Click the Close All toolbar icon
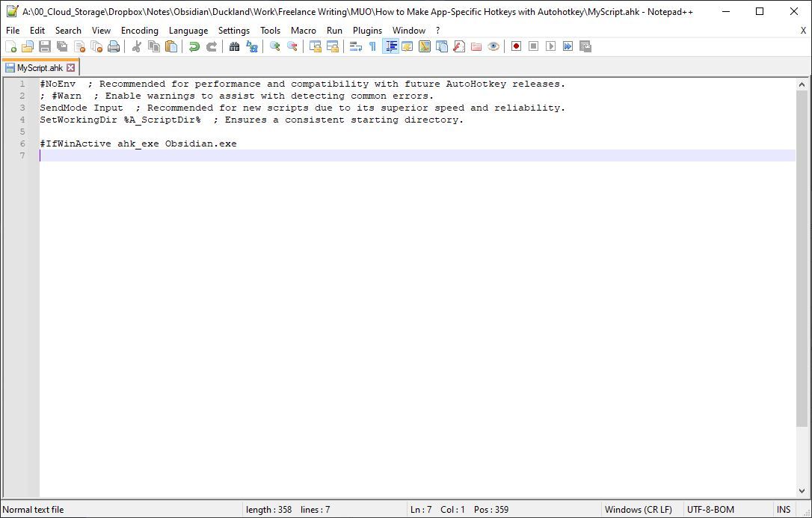The image size is (812, 518). [x=96, y=46]
